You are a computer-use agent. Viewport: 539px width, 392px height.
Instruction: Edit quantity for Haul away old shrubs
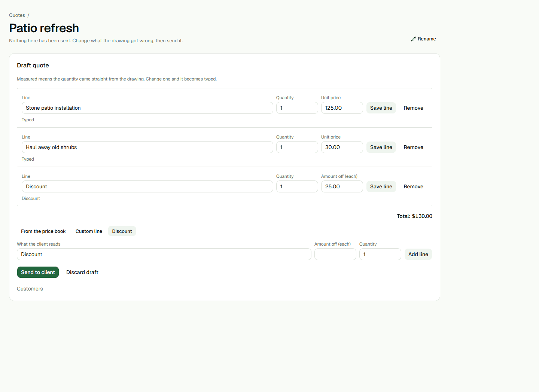297,147
